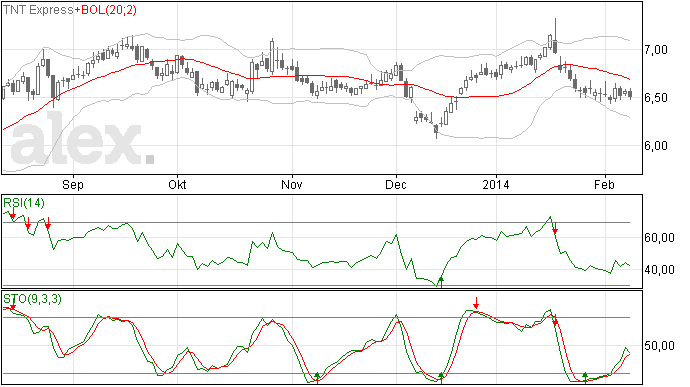Click the 7,00 price axis label

(656, 50)
